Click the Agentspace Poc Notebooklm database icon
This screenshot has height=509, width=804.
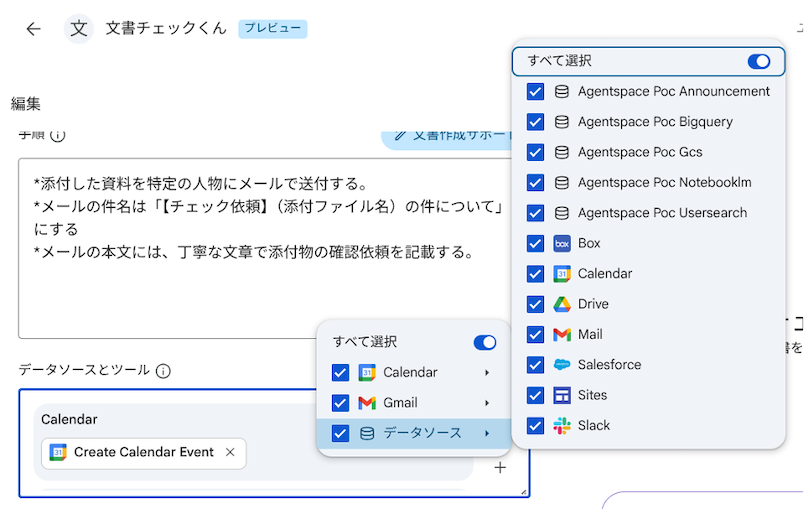(562, 182)
